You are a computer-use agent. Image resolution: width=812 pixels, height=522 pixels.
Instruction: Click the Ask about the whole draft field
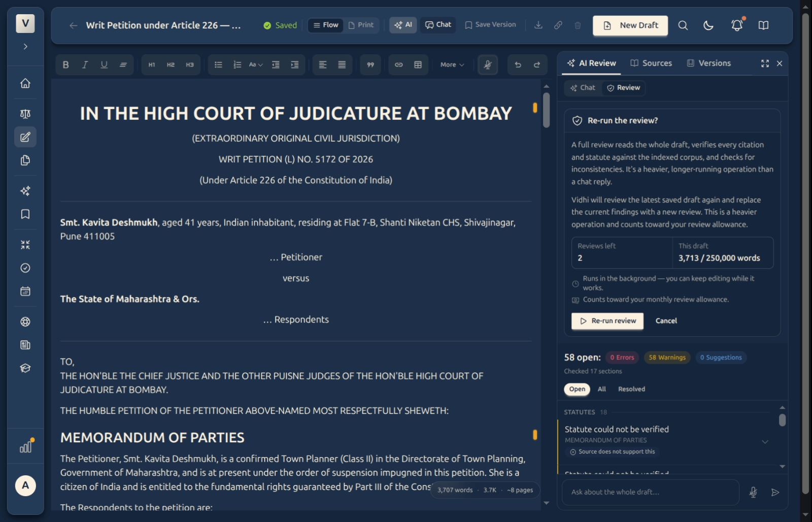tap(651, 492)
